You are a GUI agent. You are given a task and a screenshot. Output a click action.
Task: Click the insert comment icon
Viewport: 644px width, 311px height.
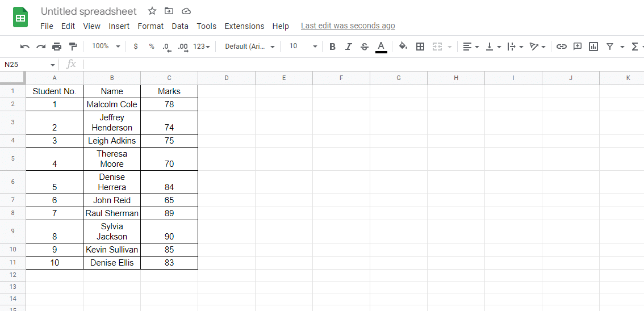tap(578, 47)
